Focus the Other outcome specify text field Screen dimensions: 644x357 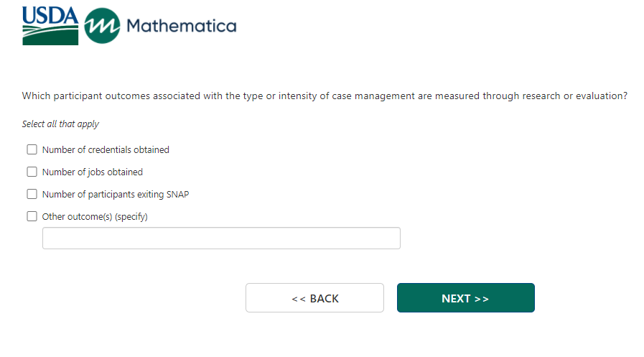[x=221, y=238]
